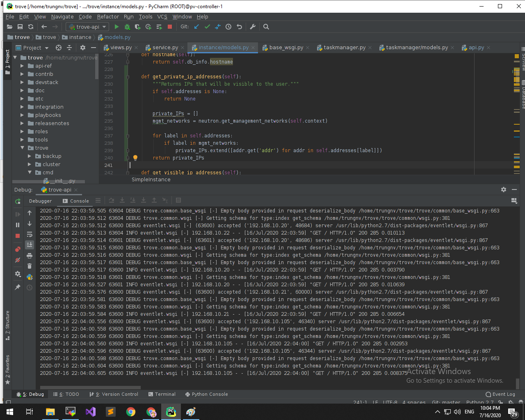This screenshot has height=420, width=525.
Task: Expand the backup folder
Action: tap(30, 156)
